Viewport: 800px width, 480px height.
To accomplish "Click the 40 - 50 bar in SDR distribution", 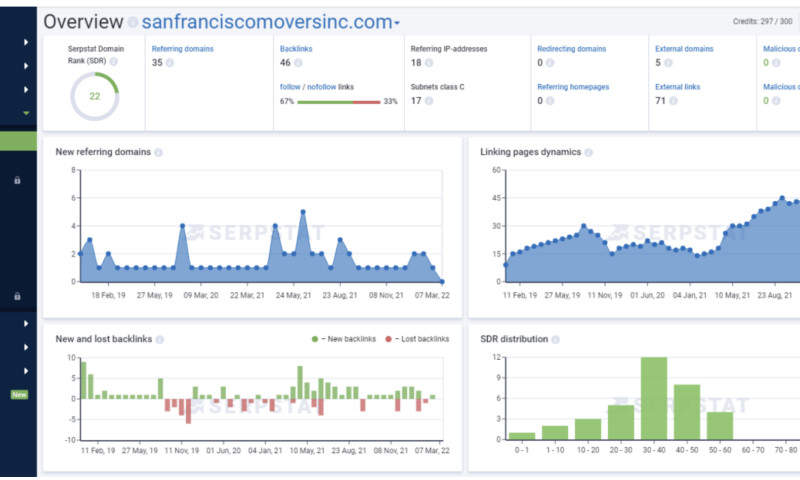I will pyautogui.click(x=687, y=412).
